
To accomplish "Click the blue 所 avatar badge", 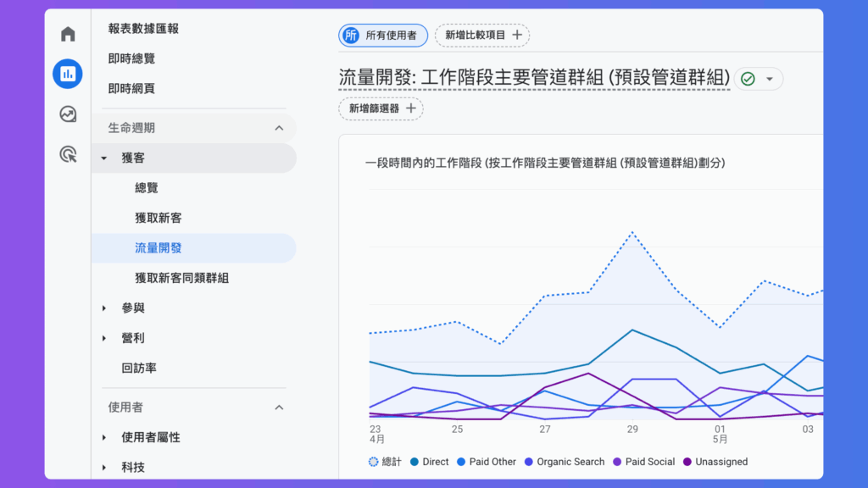I will pos(352,36).
